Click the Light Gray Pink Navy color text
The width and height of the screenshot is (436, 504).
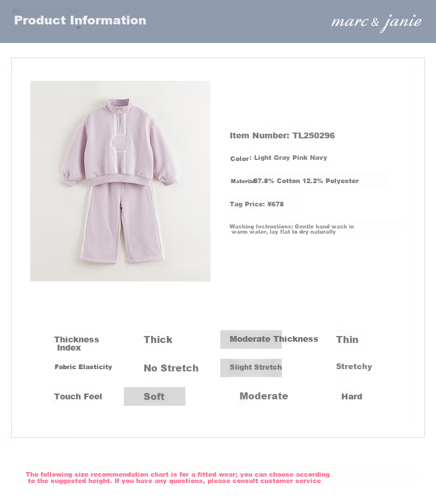click(x=291, y=158)
